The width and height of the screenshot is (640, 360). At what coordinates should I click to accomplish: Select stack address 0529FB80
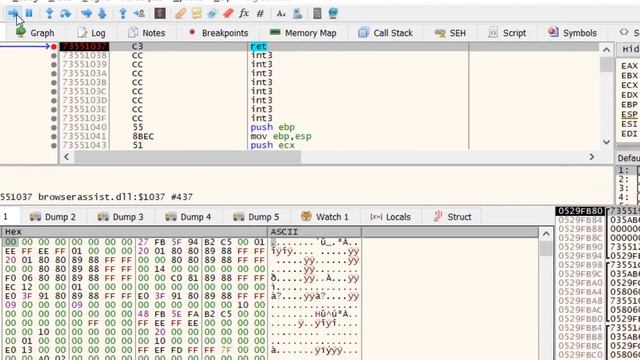(580, 211)
